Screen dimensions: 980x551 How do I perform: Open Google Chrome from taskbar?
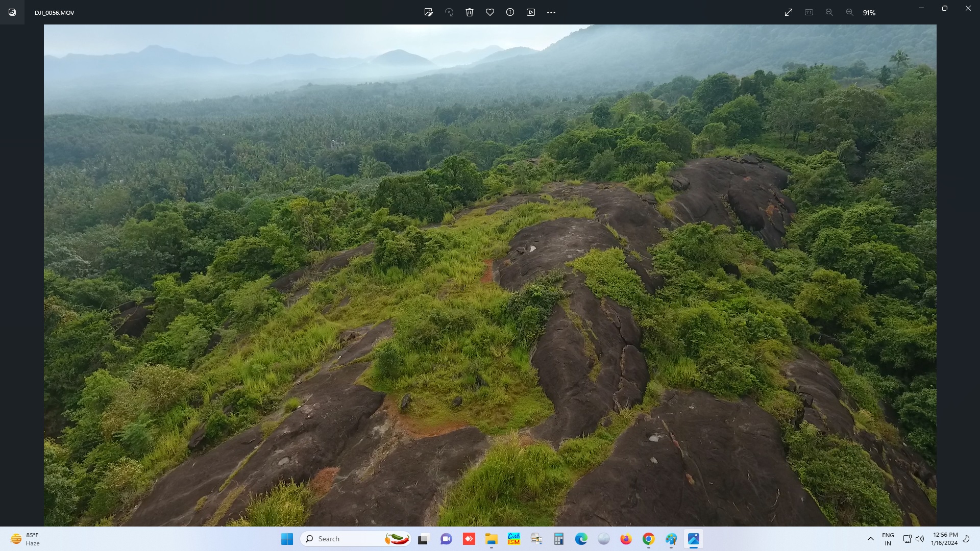(649, 539)
